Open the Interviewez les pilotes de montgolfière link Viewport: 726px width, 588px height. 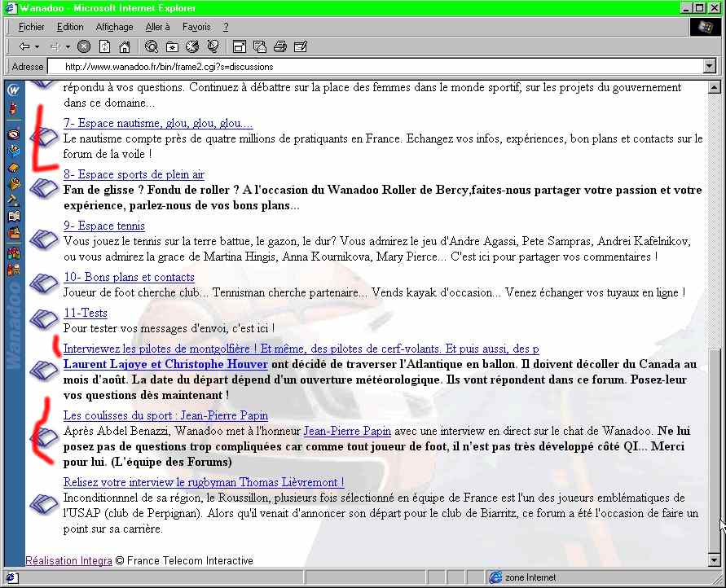tap(301, 349)
